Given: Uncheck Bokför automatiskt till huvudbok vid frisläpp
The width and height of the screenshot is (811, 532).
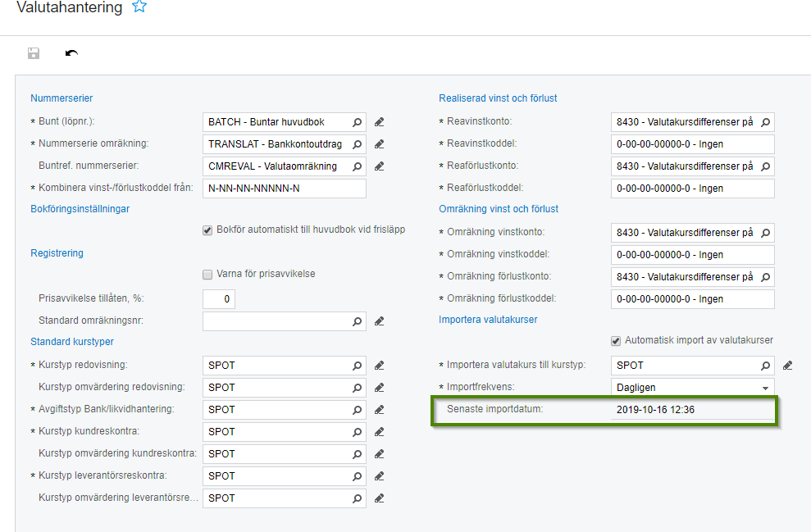Looking at the screenshot, I should (207, 230).
